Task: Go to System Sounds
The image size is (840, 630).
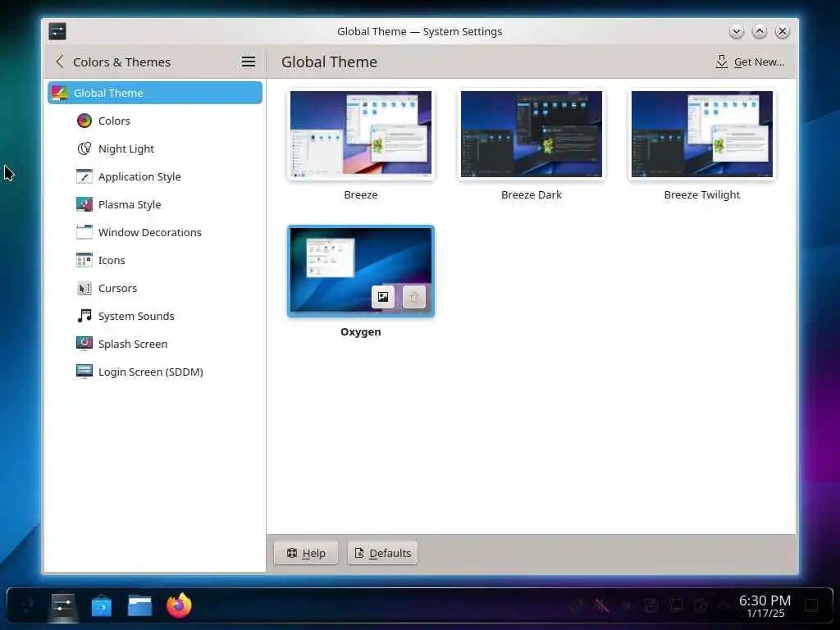Action: [155, 316]
